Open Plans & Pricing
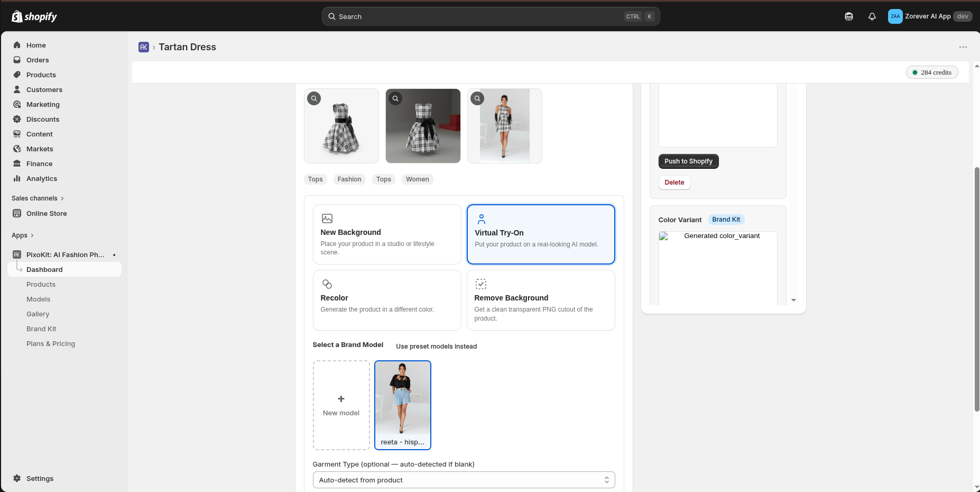The image size is (980, 492). (51, 343)
